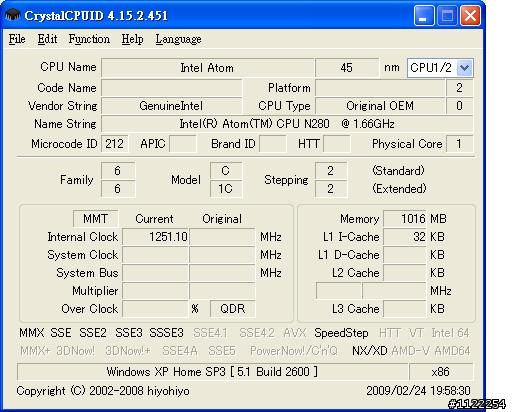Click the Microcode ID 212 value
Image resolution: width=512 pixels, height=412 pixels.
(115, 144)
